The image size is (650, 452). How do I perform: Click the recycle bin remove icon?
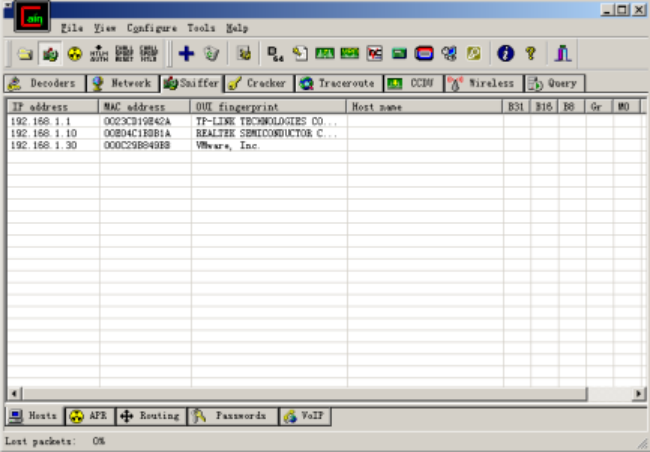[211, 53]
